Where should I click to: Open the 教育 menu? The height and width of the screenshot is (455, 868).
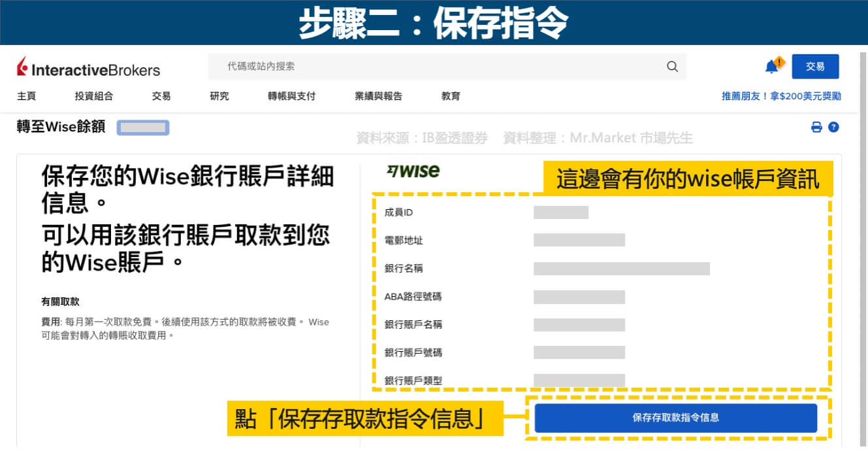(x=451, y=96)
